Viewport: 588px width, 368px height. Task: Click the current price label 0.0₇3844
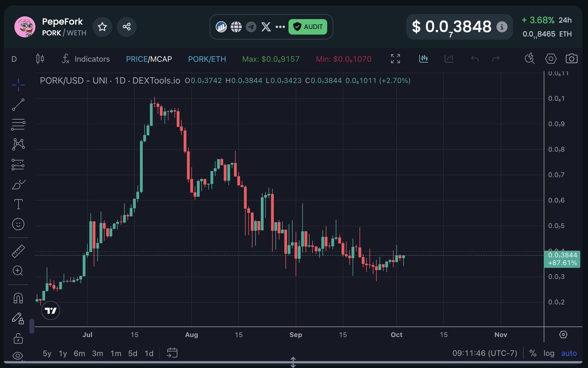tap(563, 259)
